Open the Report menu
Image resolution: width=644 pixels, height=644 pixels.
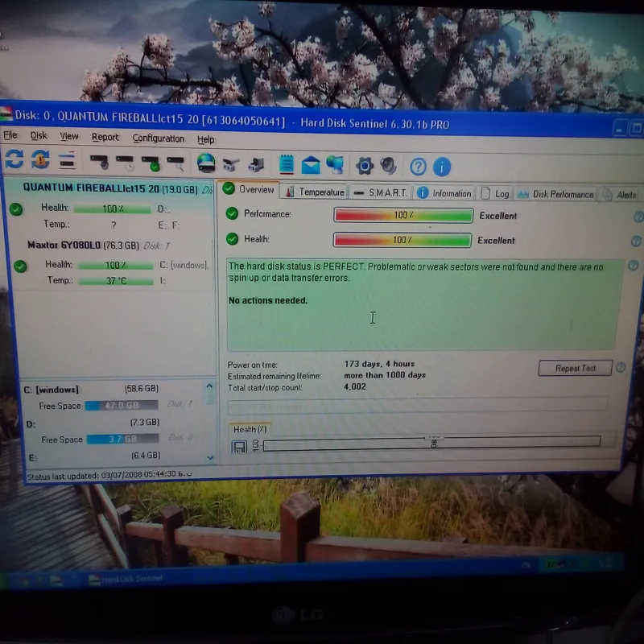pyautogui.click(x=105, y=137)
